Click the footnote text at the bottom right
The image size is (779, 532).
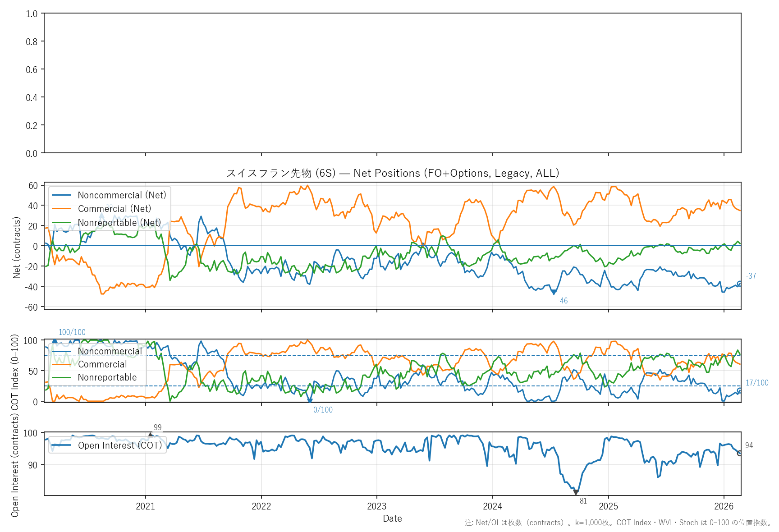pos(618,523)
